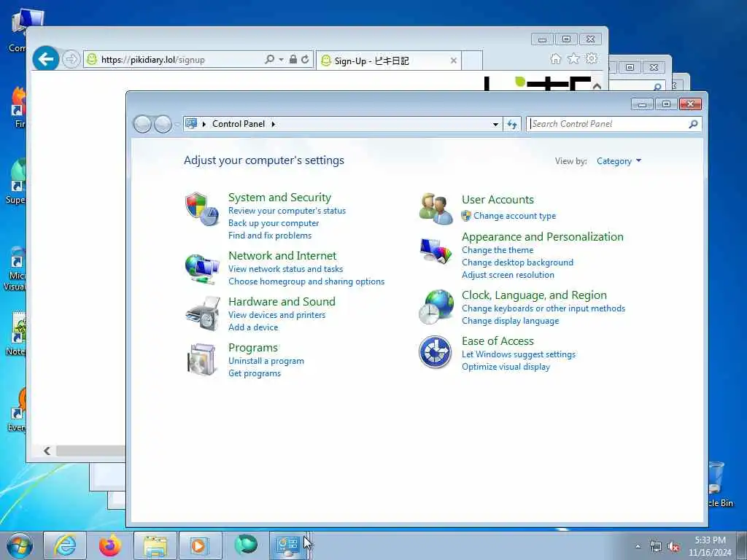Click Change the theme link
This screenshot has height=560, width=747.
tap(498, 250)
